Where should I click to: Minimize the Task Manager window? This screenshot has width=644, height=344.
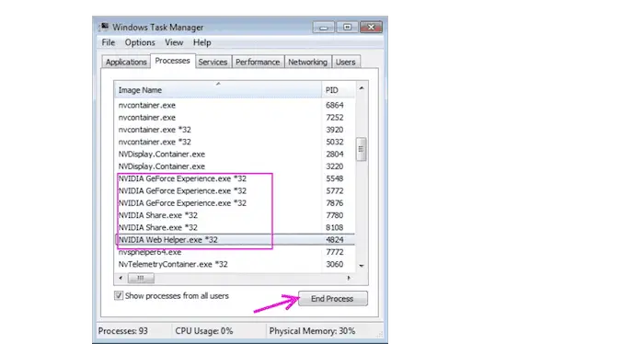tap(324, 28)
